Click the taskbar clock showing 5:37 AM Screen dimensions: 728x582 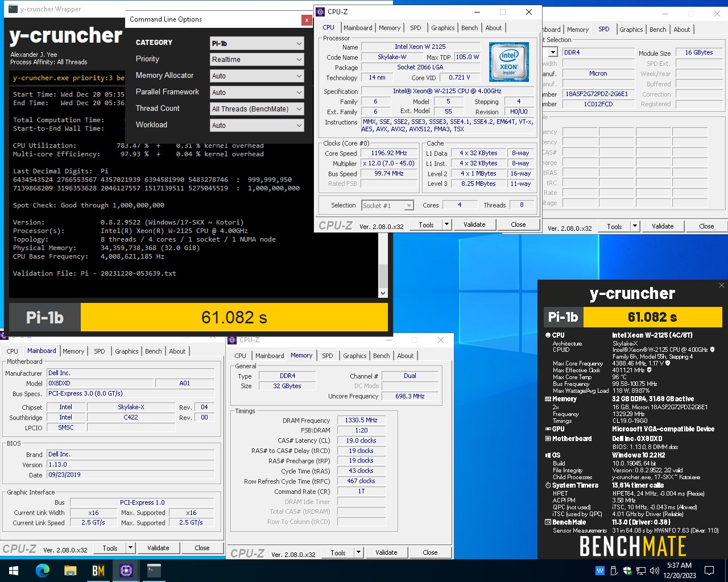pyautogui.click(x=679, y=570)
